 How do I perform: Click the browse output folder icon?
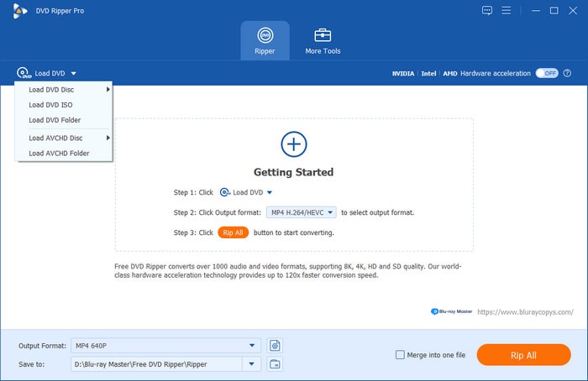275,363
